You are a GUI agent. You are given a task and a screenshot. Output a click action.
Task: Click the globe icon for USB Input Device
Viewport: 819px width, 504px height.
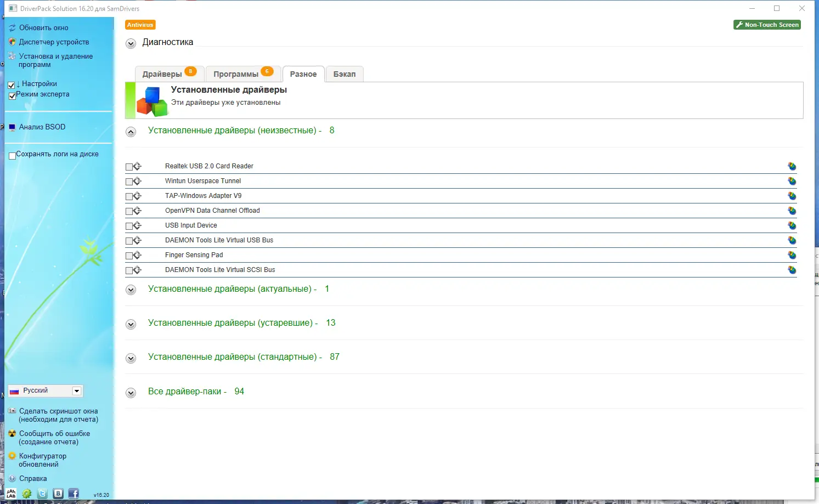point(792,225)
